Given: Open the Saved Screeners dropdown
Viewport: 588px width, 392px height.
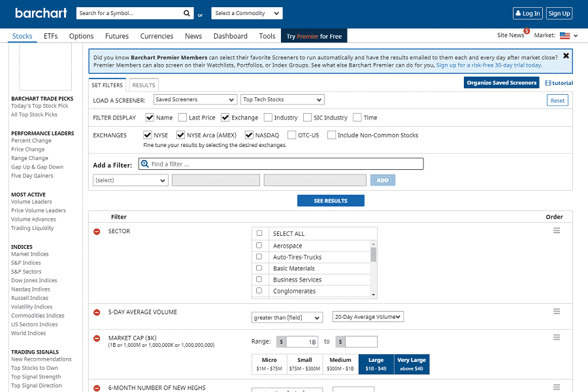Looking at the screenshot, I should (x=195, y=99).
